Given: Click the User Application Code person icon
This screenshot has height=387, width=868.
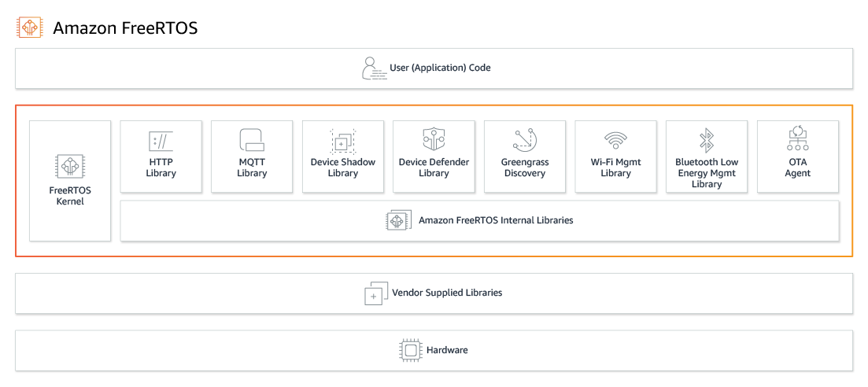Looking at the screenshot, I should 375,68.
